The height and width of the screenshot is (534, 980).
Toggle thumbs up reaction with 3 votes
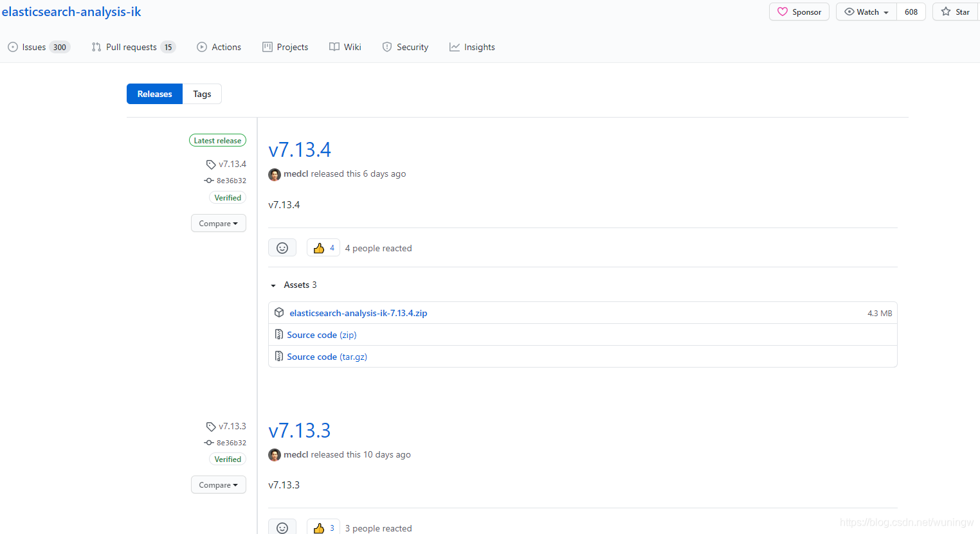tap(323, 527)
